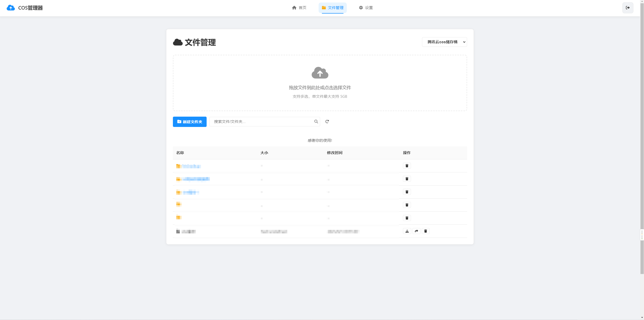
Task: Click the logout icon in top-right corner
Action: (x=627, y=8)
